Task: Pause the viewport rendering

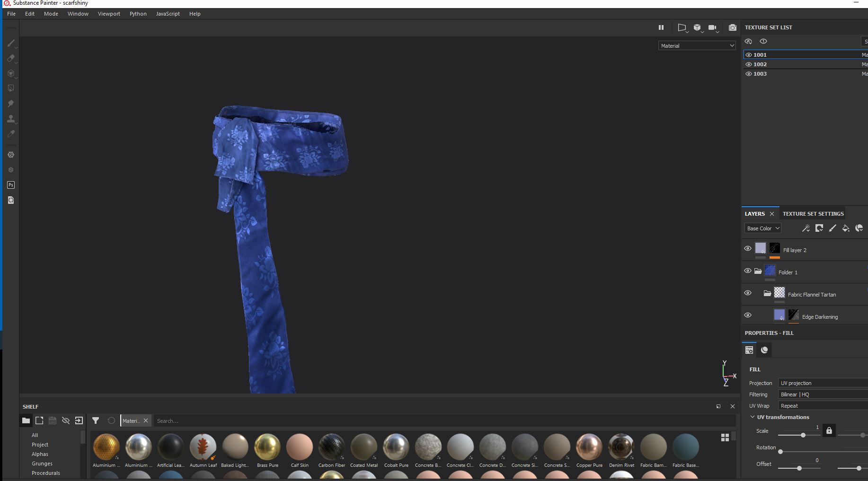Action: point(661,27)
